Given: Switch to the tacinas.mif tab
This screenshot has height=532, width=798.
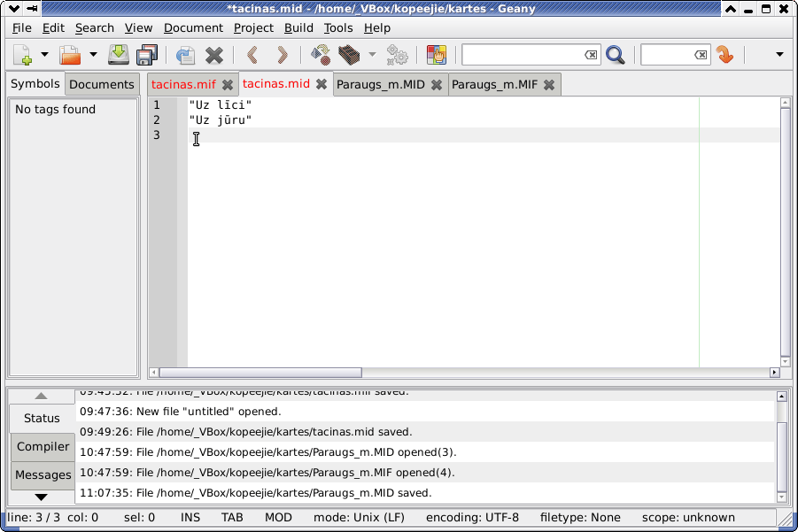Looking at the screenshot, I should click(183, 84).
